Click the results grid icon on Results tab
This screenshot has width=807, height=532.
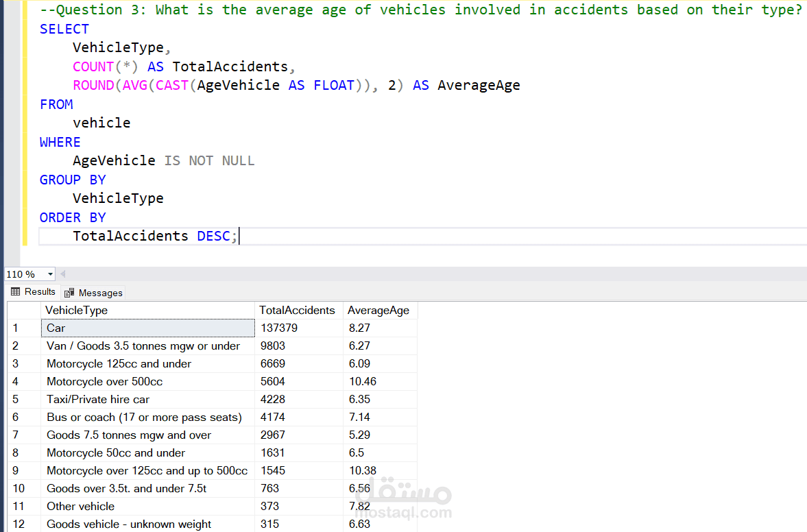(x=16, y=292)
